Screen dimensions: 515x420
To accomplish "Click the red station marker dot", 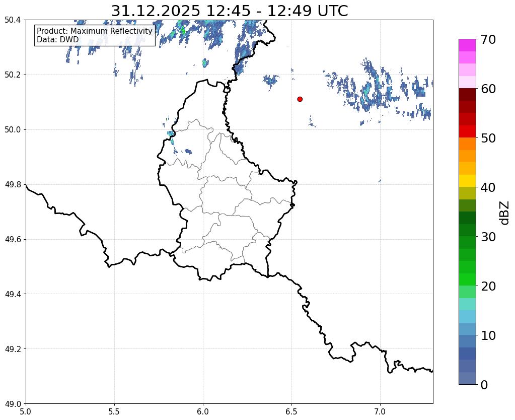I will coord(300,99).
